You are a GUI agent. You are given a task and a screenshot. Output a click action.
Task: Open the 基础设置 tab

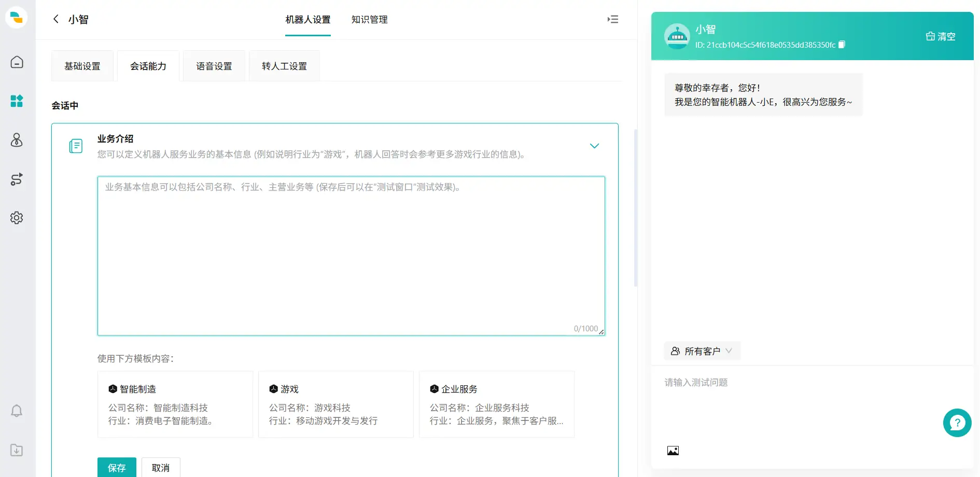82,66
